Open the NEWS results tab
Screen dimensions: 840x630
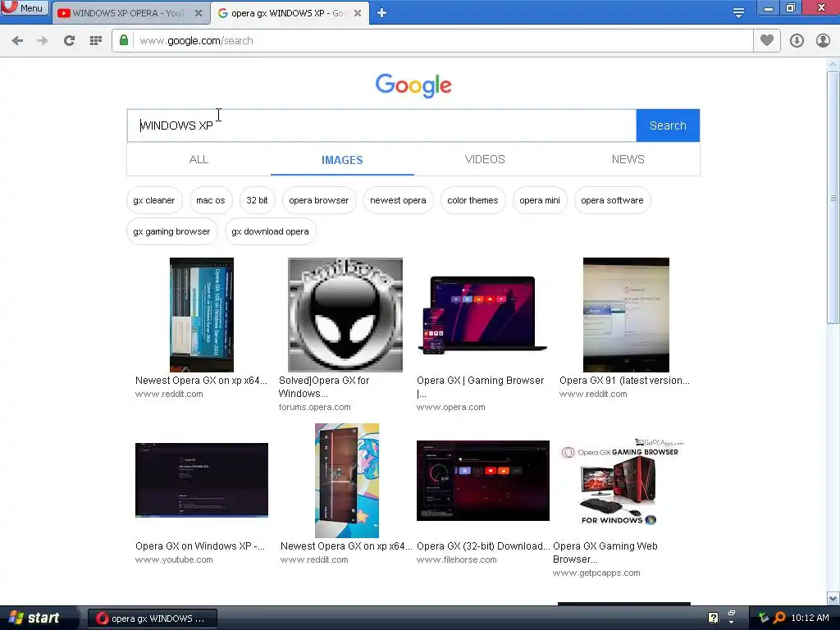[628, 160]
